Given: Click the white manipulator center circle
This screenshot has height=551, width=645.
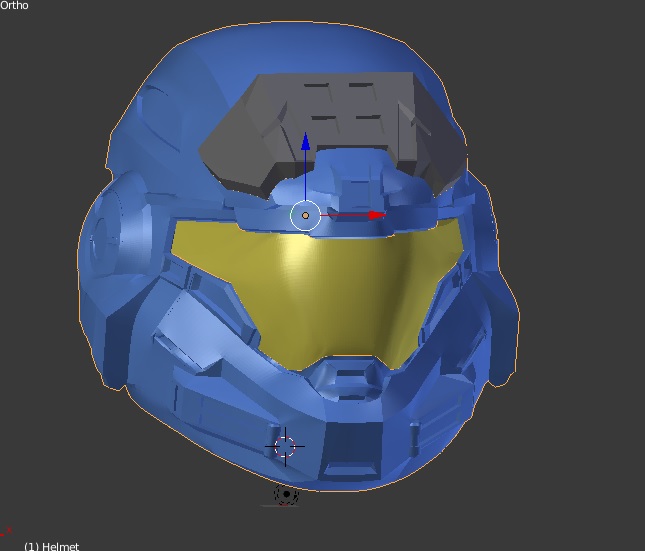Looking at the screenshot, I should click(x=305, y=215).
